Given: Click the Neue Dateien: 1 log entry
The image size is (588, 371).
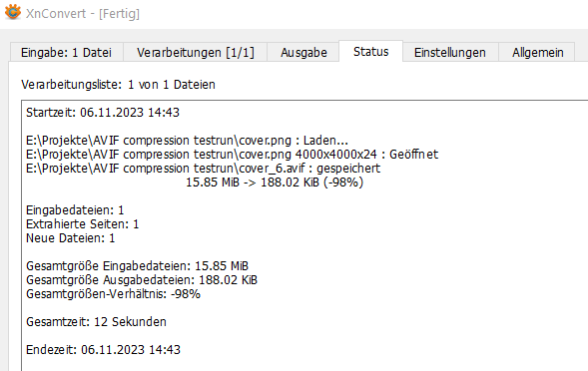Looking at the screenshot, I should 71,238.
